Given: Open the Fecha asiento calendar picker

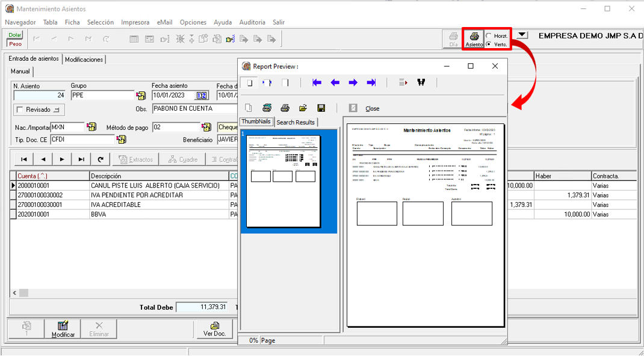Looking at the screenshot, I should (202, 96).
